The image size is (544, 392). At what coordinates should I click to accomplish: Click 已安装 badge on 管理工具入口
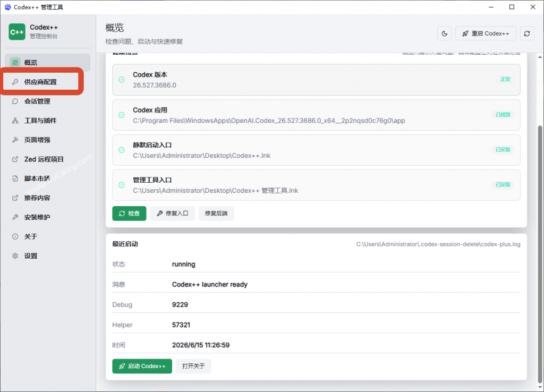tap(503, 184)
